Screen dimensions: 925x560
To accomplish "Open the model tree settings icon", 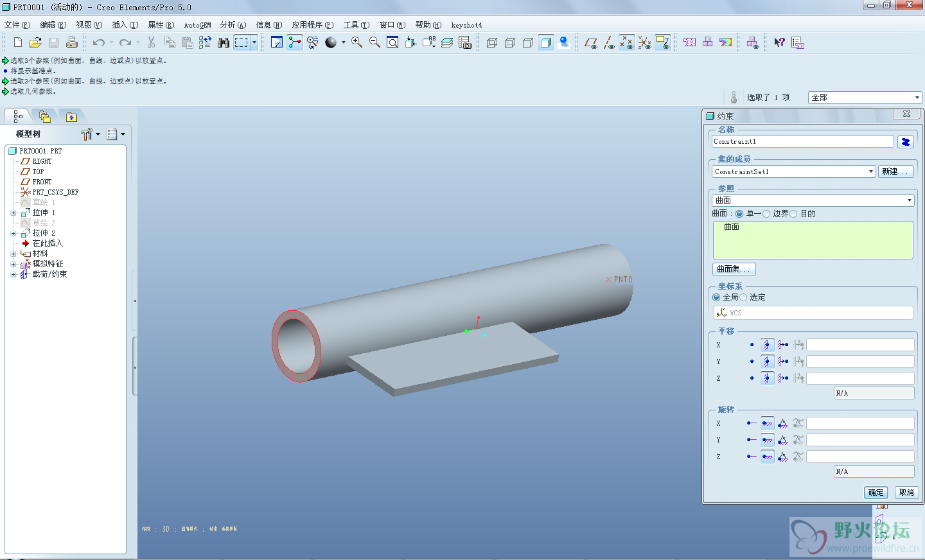I will [x=87, y=134].
